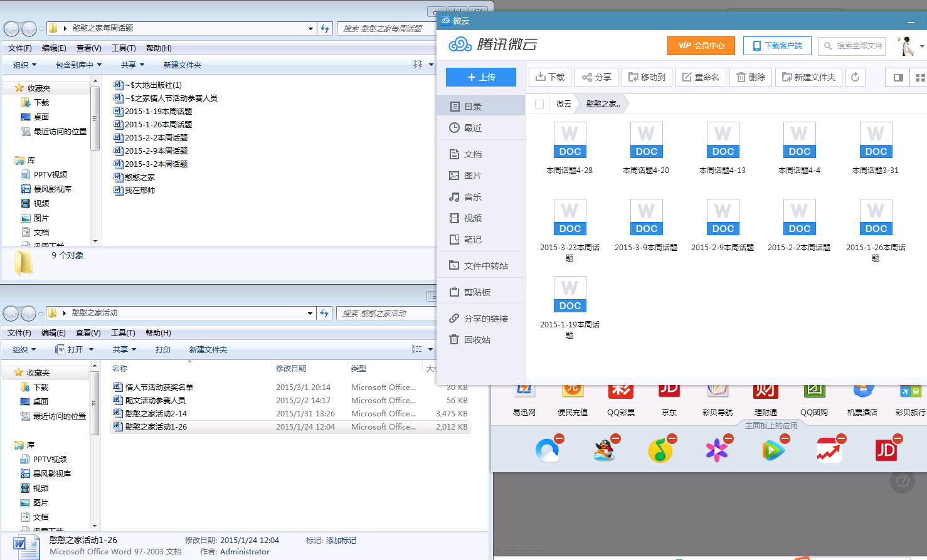Expand 包含到库中 dropdown in top Explorer
The height and width of the screenshot is (560, 927).
[78, 65]
